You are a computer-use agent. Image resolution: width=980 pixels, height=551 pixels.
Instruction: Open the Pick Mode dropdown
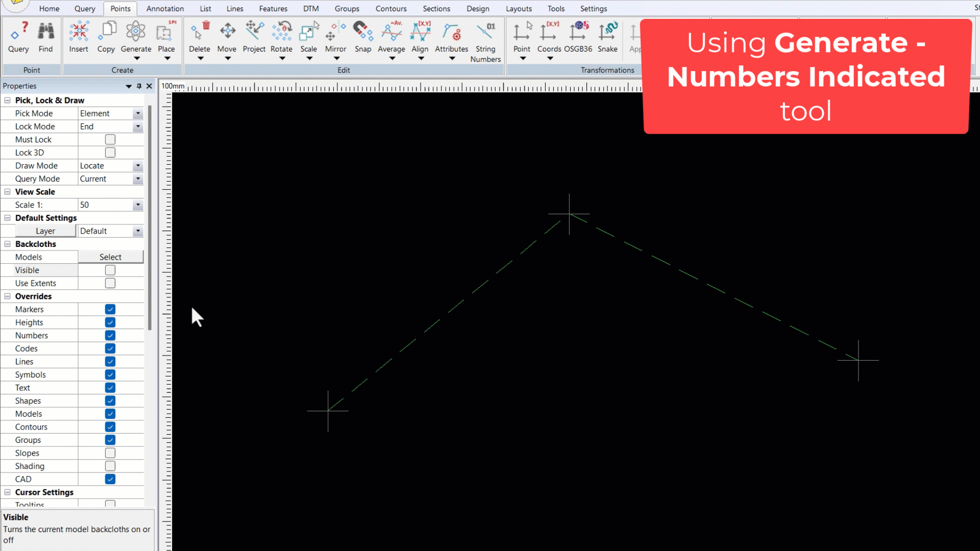click(137, 113)
